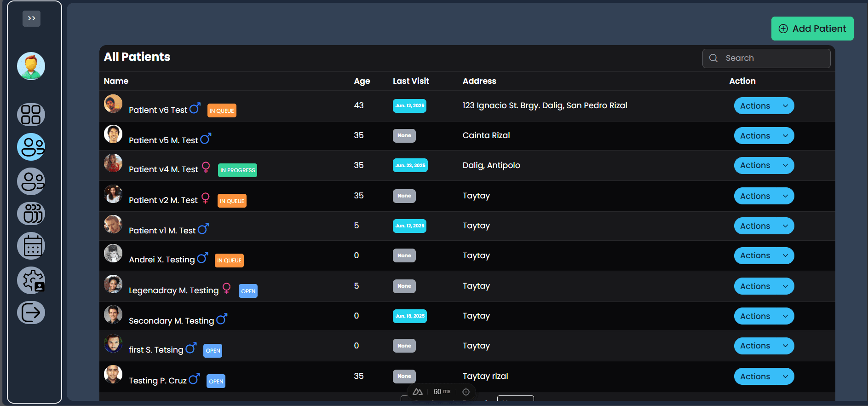Open Actions dropdown for Patient v6 Test
Screen dimensions: 868x406
click(764, 106)
